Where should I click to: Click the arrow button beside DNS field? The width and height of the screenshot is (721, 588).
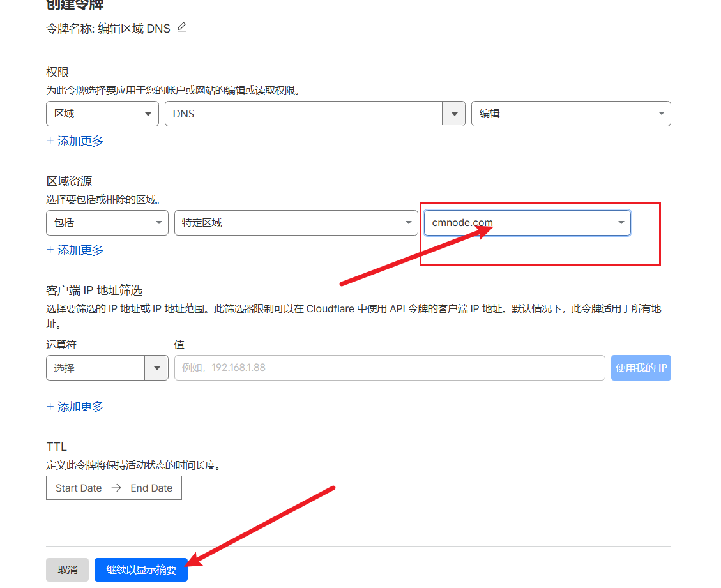(454, 114)
